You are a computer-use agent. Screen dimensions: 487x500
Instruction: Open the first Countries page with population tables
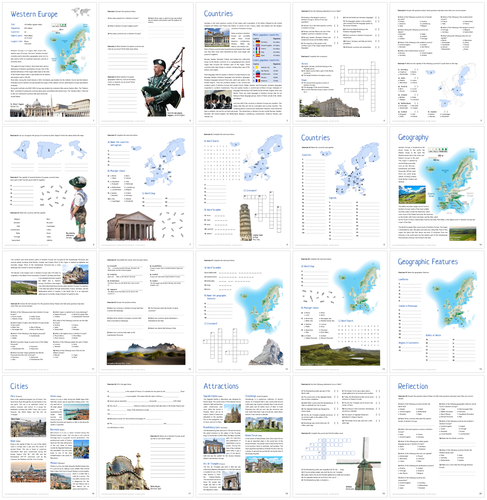point(243,63)
